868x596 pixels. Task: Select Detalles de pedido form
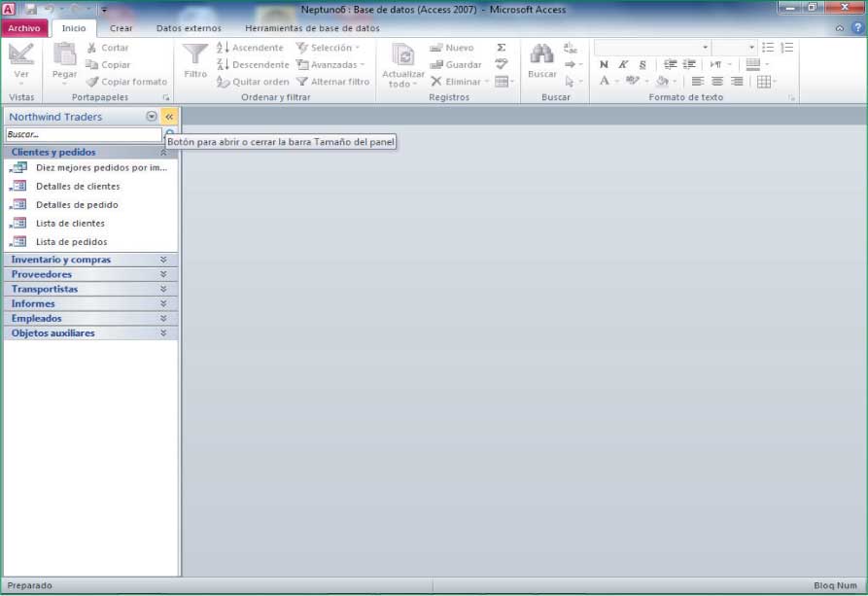(90, 204)
